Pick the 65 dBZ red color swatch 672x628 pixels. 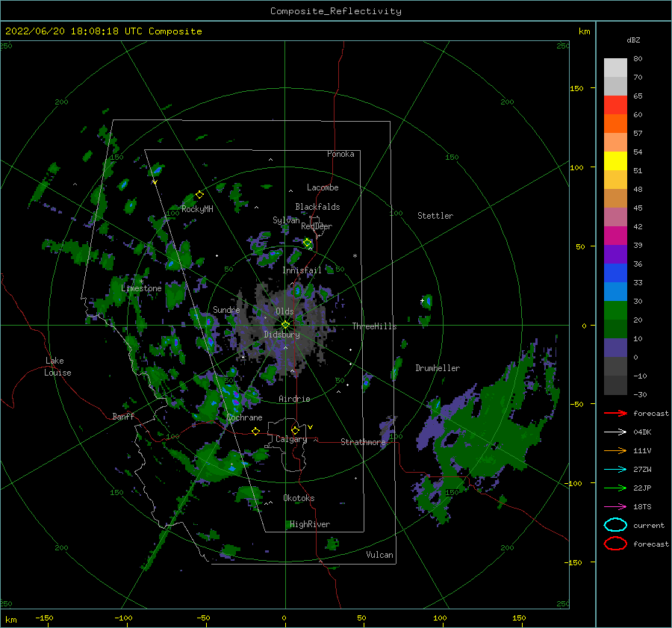coord(615,105)
